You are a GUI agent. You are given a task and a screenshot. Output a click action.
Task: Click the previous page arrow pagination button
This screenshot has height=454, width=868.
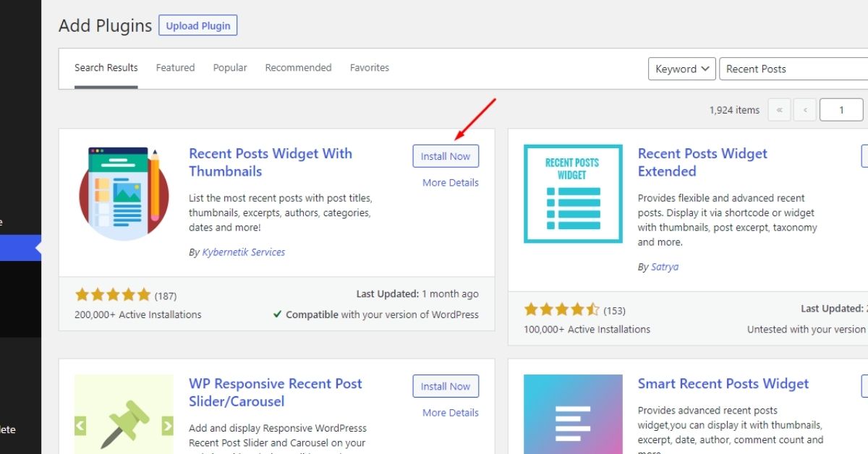pos(805,110)
